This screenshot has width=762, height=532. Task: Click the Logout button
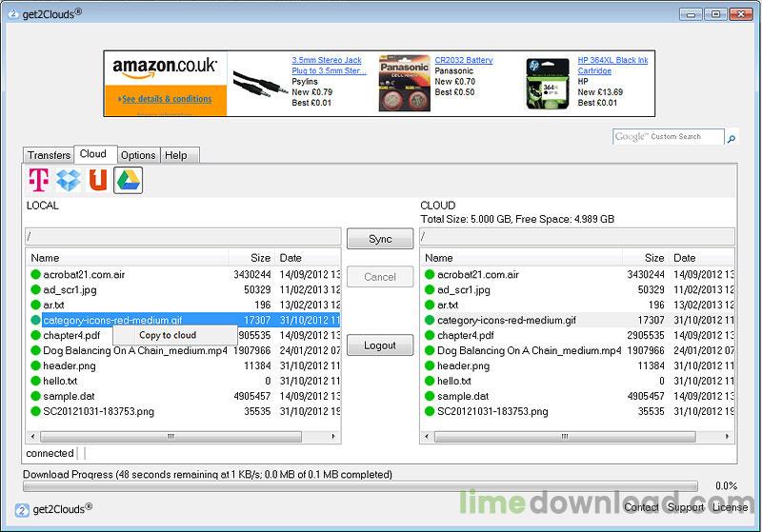tap(380, 345)
